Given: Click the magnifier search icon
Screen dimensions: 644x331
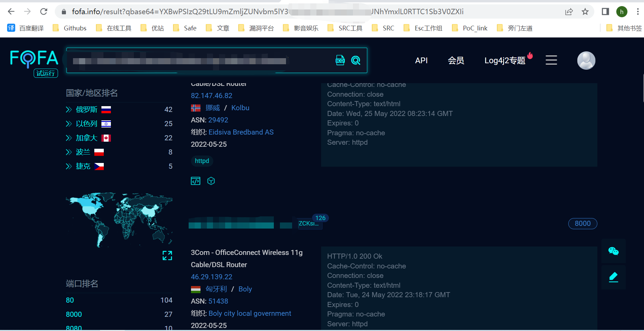Looking at the screenshot, I should (356, 60).
